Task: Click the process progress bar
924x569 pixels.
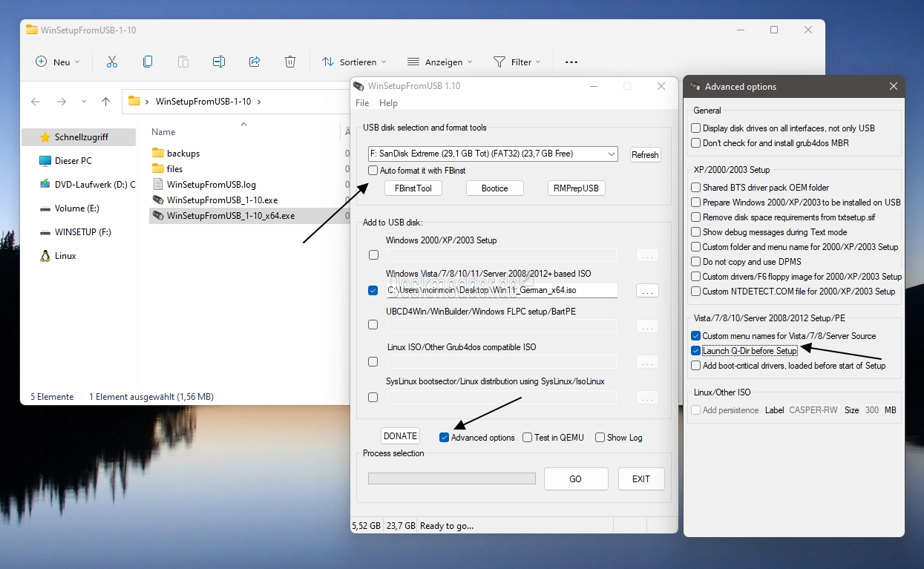Action: [451, 478]
